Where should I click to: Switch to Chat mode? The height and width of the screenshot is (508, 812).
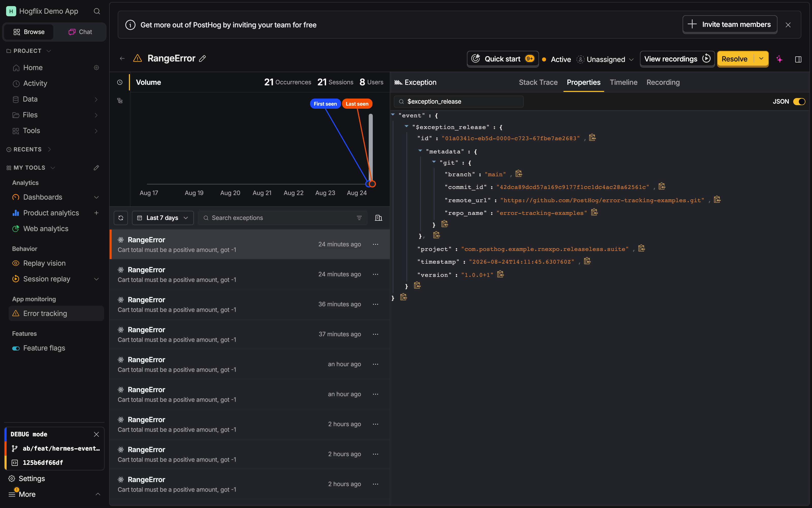coord(80,32)
